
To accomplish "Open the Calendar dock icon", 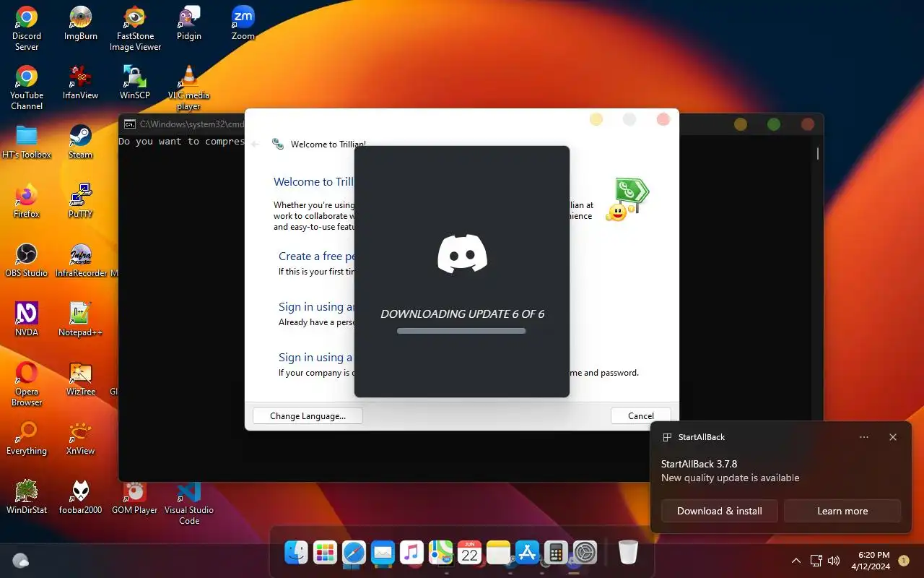I will (x=469, y=553).
